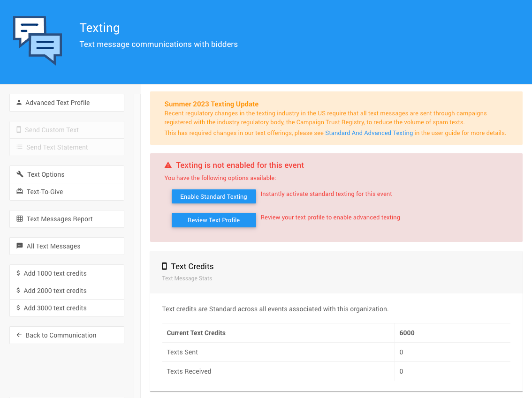Screen dimensions: 532x398
Task: Click the Texting chat bubbles logo
Action: tap(38, 40)
